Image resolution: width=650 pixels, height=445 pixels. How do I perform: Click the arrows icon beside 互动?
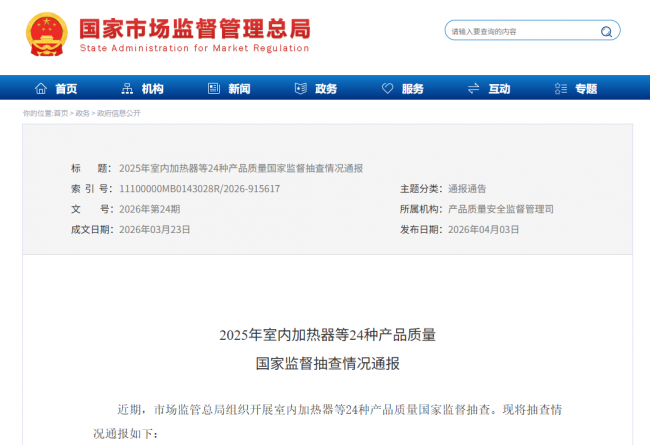pos(473,88)
